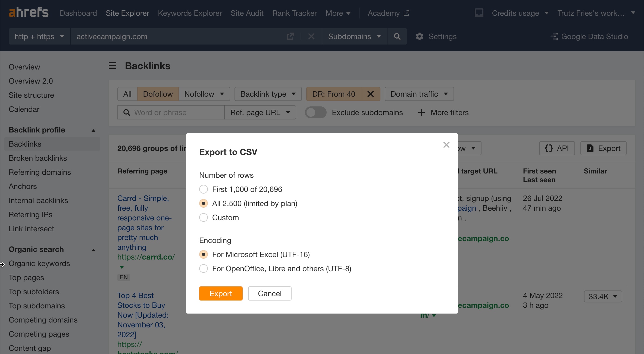Open Broken backlinks in sidebar
Image resolution: width=644 pixels, height=354 pixels.
click(x=38, y=158)
